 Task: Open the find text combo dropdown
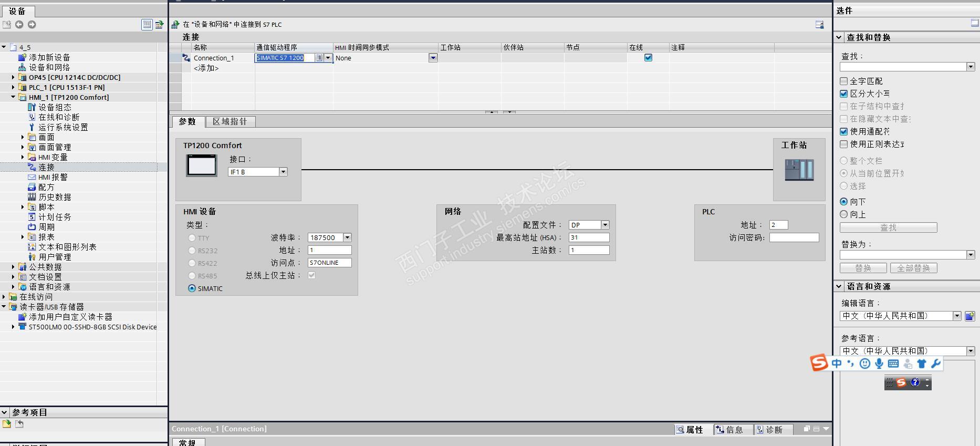(971, 67)
